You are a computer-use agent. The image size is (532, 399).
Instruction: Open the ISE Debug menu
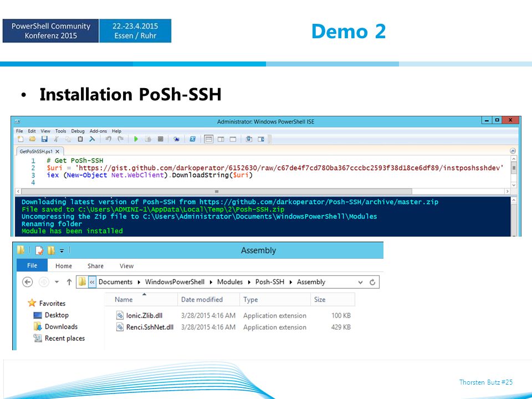(78, 131)
